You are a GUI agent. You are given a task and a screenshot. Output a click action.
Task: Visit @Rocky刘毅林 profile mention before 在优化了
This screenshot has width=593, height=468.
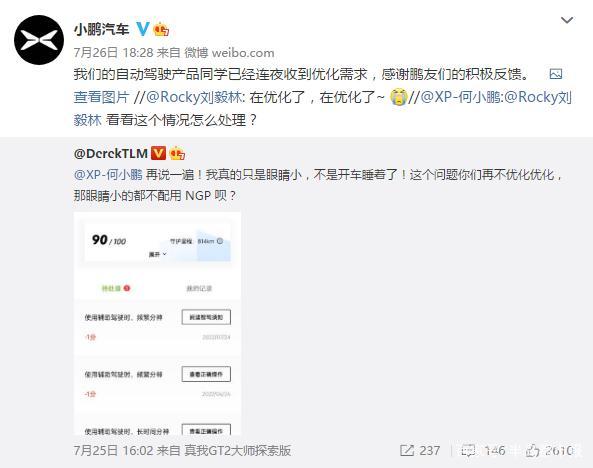pyautogui.click(x=194, y=97)
